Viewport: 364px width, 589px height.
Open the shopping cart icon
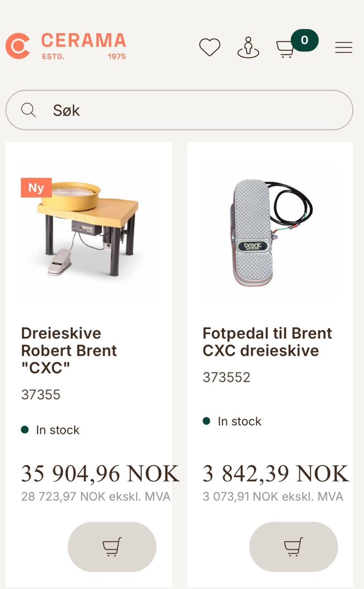click(x=285, y=49)
